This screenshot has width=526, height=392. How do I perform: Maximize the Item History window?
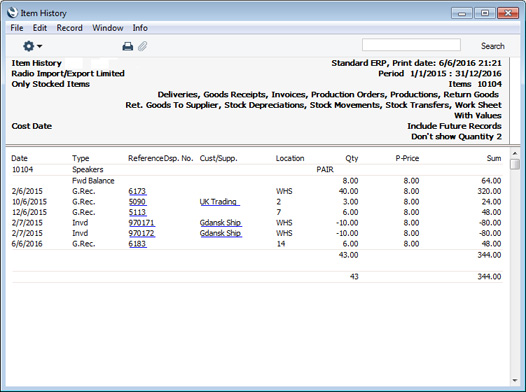[485, 13]
